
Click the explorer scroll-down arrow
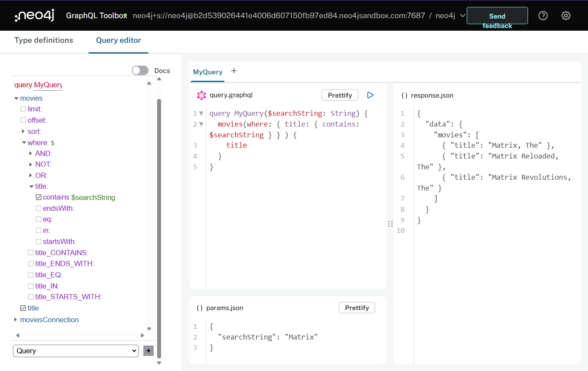(x=149, y=329)
